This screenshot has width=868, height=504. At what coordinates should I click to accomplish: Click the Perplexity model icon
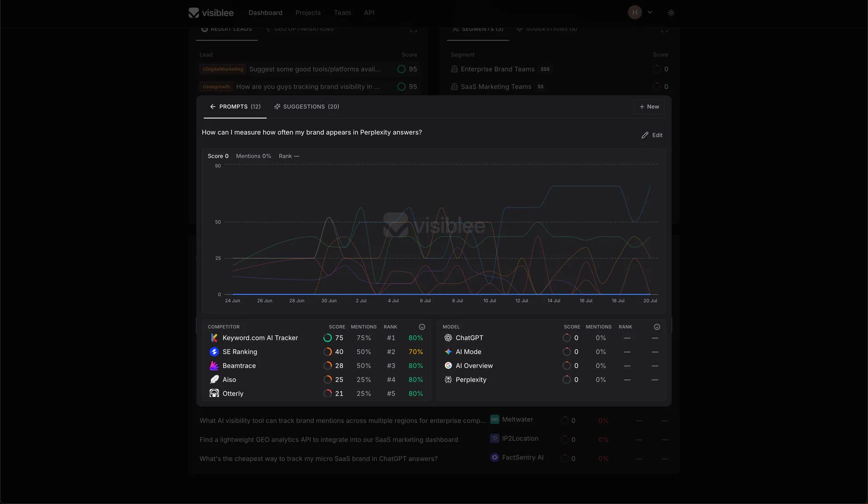(x=448, y=380)
